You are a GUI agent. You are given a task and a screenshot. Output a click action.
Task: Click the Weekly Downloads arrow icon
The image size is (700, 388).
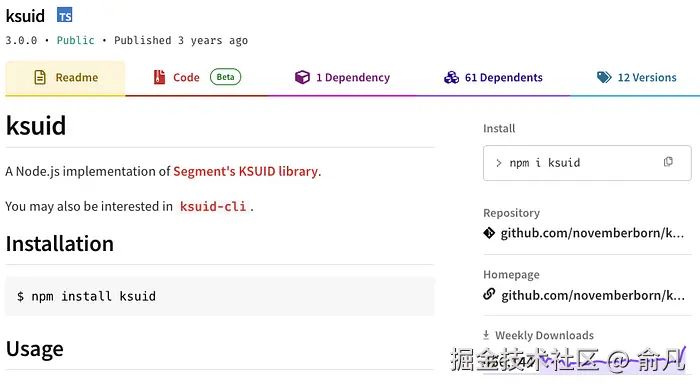[x=486, y=335]
